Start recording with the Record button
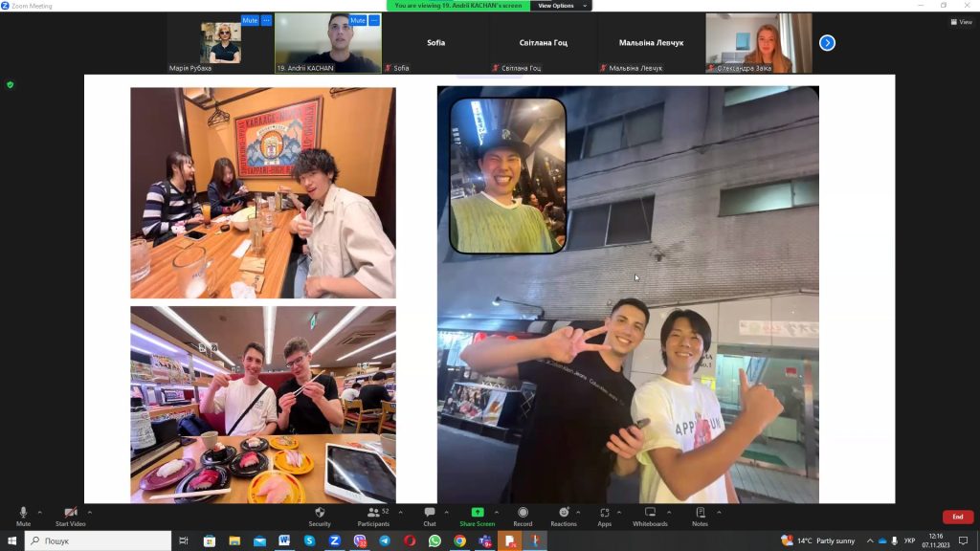Screen dimensions: 980x551 pyautogui.click(x=523, y=516)
